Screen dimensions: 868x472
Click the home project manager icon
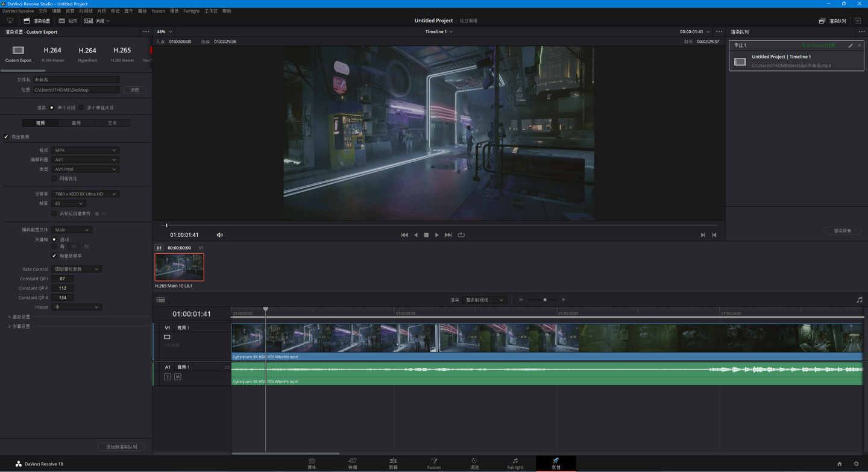(839, 464)
